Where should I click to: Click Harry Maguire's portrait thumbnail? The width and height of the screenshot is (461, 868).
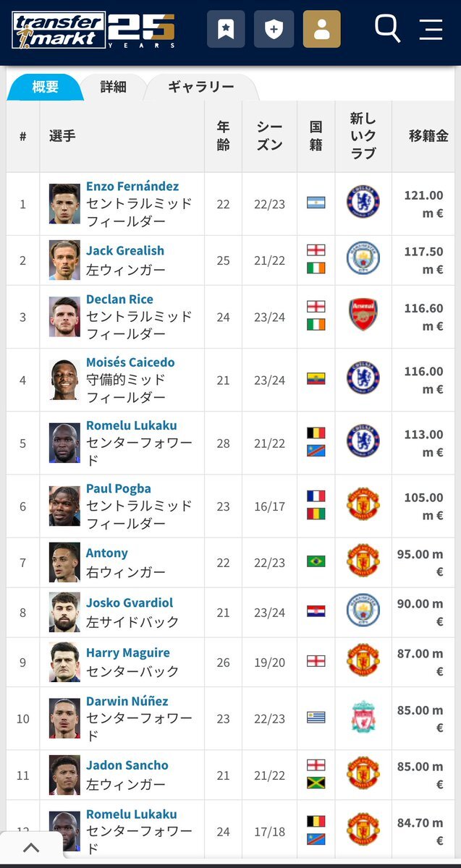[x=64, y=662]
